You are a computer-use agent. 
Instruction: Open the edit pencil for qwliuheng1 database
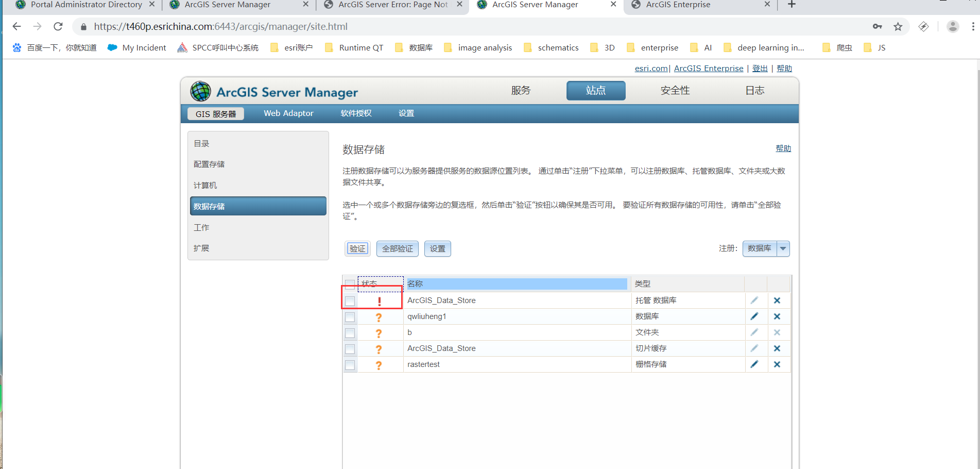tap(755, 316)
